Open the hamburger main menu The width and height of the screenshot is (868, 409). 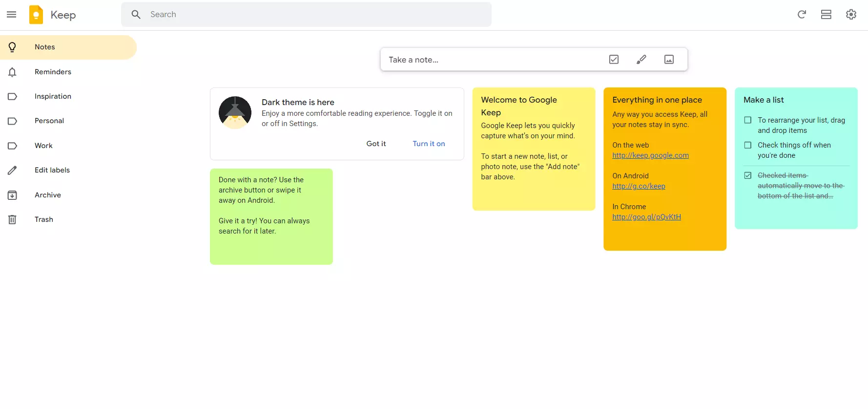point(12,15)
